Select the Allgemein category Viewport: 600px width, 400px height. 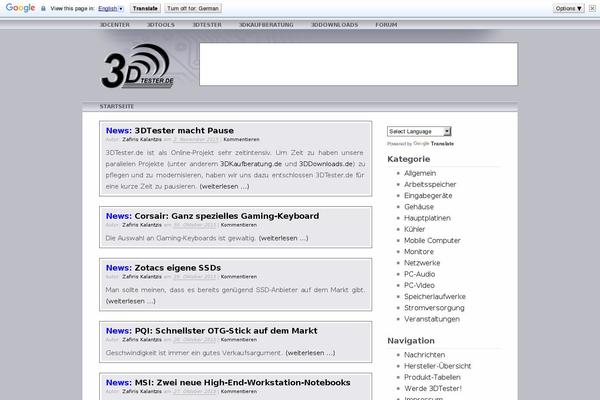pos(420,173)
